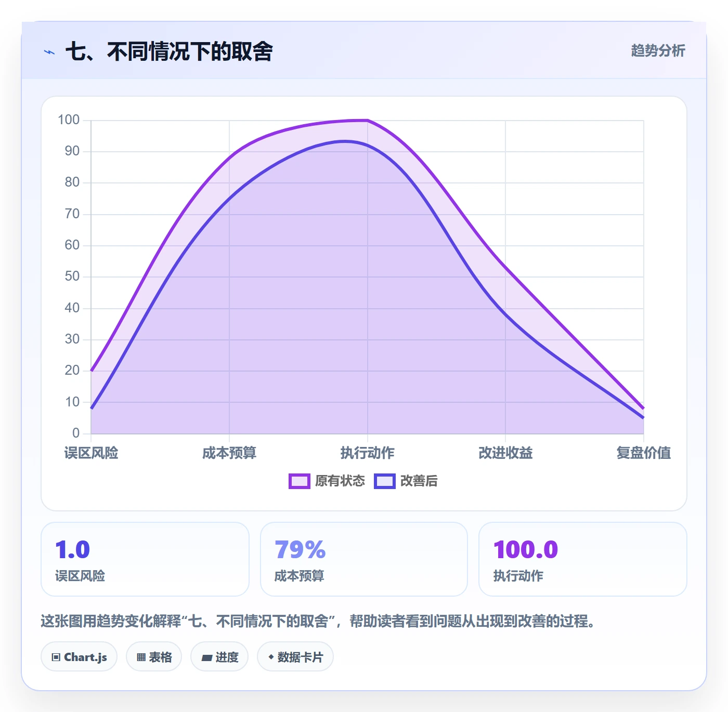Click the Chart.js tag square icon

click(x=56, y=657)
